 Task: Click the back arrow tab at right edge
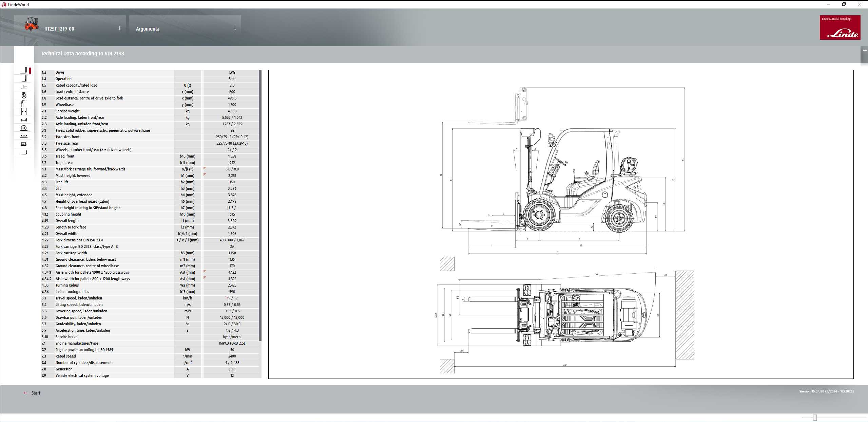864,51
